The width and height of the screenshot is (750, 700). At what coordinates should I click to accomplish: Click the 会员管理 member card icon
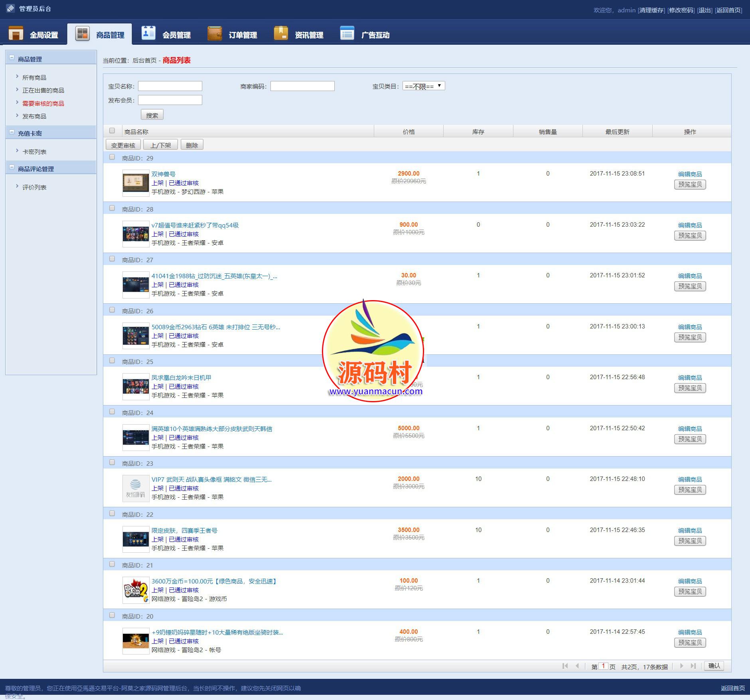click(x=148, y=34)
